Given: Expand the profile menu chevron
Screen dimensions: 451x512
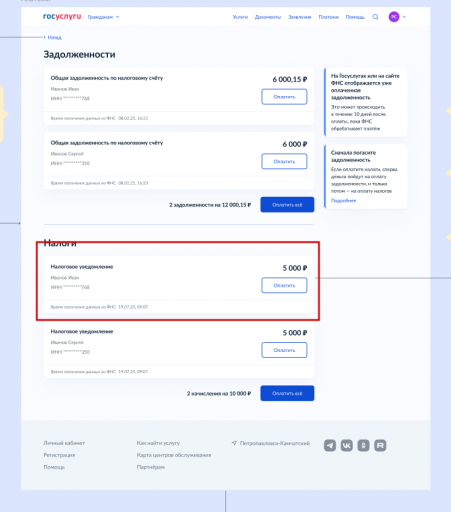Looking at the screenshot, I should tap(404, 17).
